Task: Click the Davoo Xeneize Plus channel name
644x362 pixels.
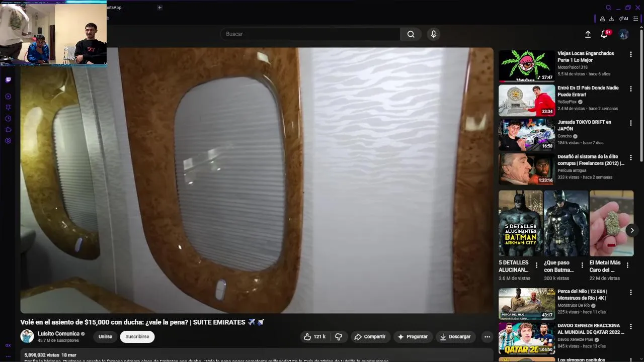Action: [x=575, y=339]
